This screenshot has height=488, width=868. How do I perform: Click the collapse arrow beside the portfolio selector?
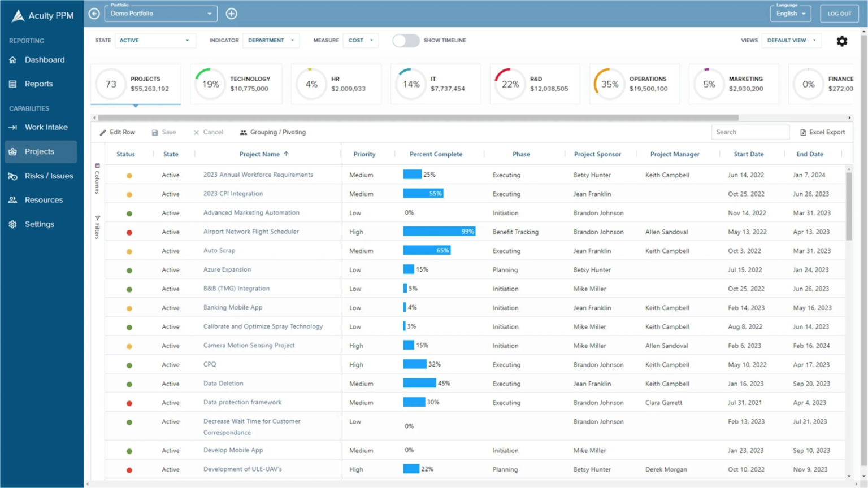[x=94, y=12]
